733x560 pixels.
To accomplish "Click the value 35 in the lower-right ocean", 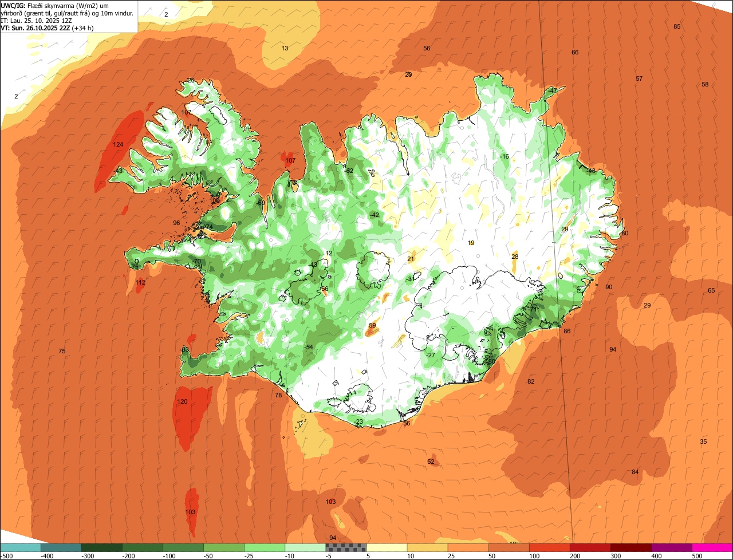I will tap(703, 442).
